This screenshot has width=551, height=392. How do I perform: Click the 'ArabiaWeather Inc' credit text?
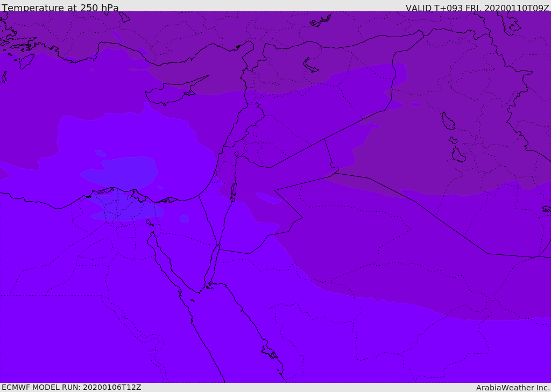tap(513, 388)
